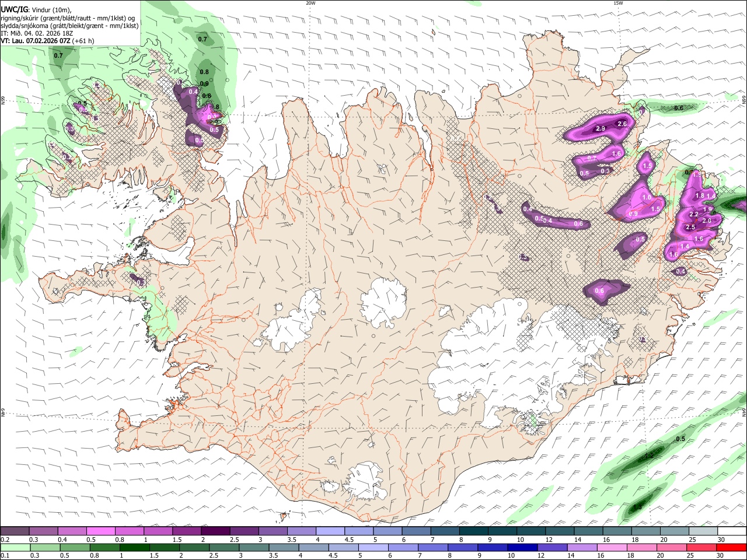Viewport: 747px width, 560px height.
Task: Pick the light pink swatch starting at 16, lower row
Action: click(613, 547)
